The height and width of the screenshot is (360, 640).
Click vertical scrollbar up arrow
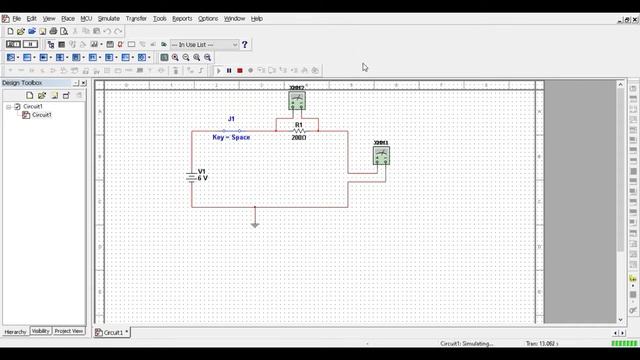620,84
